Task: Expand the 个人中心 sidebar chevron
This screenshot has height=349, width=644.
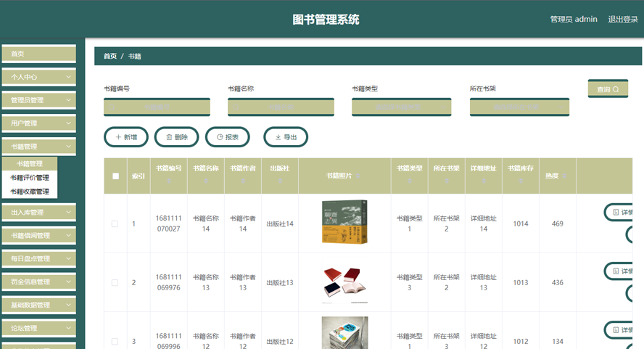Action: click(68, 77)
